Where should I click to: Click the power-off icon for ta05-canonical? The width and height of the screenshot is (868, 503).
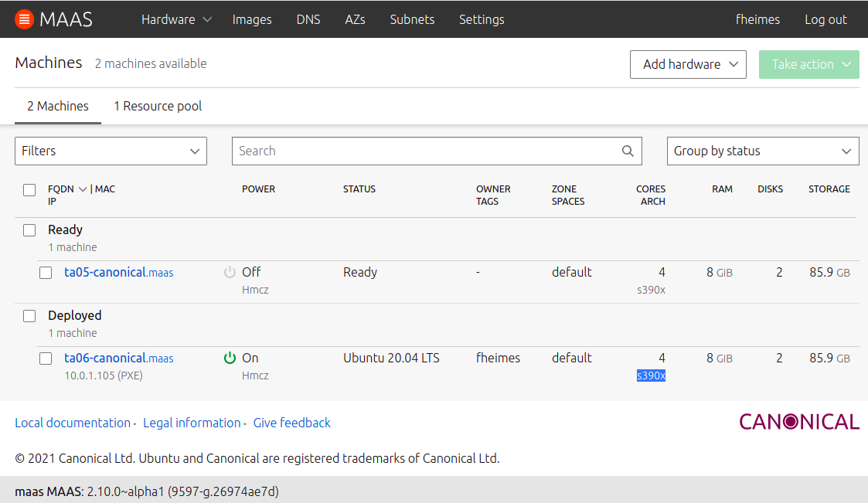(x=230, y=272)
